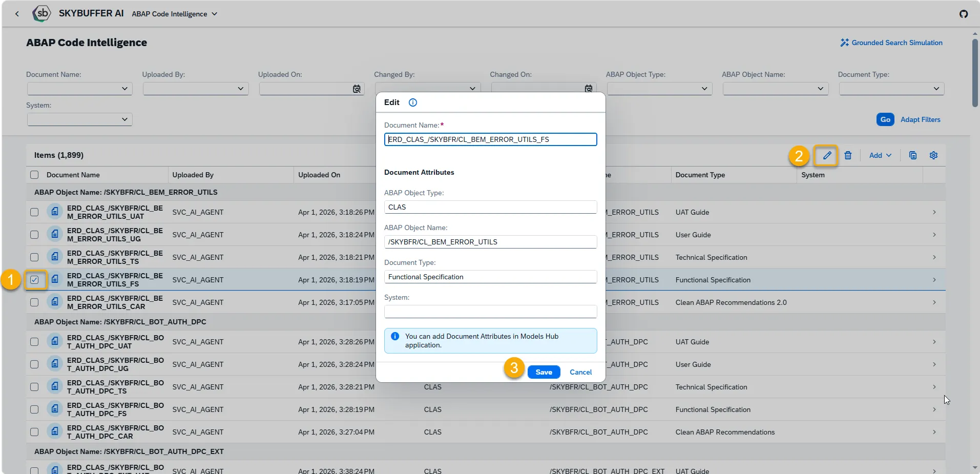Open the Add menu in table toolbar
The height and width of the screenshot is (474, 980).
[x=880, y=155]
